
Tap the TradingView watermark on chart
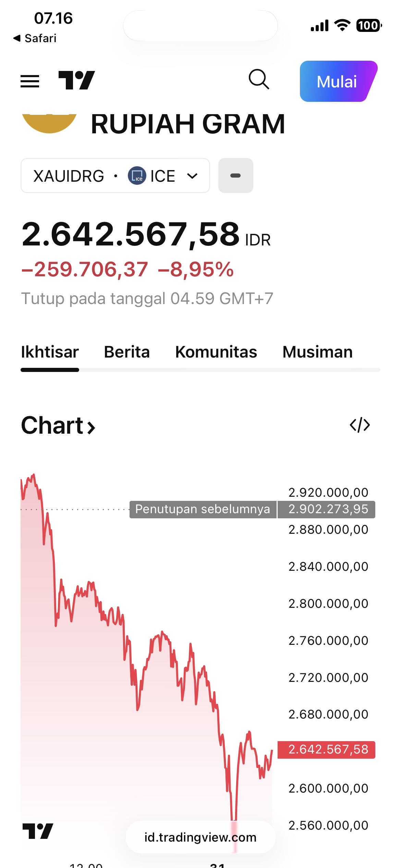[x=38, y=831]
